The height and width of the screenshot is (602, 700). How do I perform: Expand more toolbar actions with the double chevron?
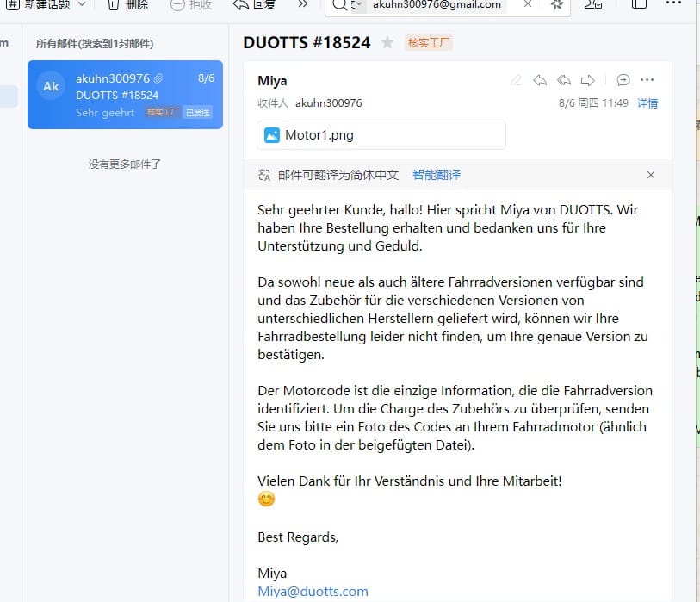(303, 4)
